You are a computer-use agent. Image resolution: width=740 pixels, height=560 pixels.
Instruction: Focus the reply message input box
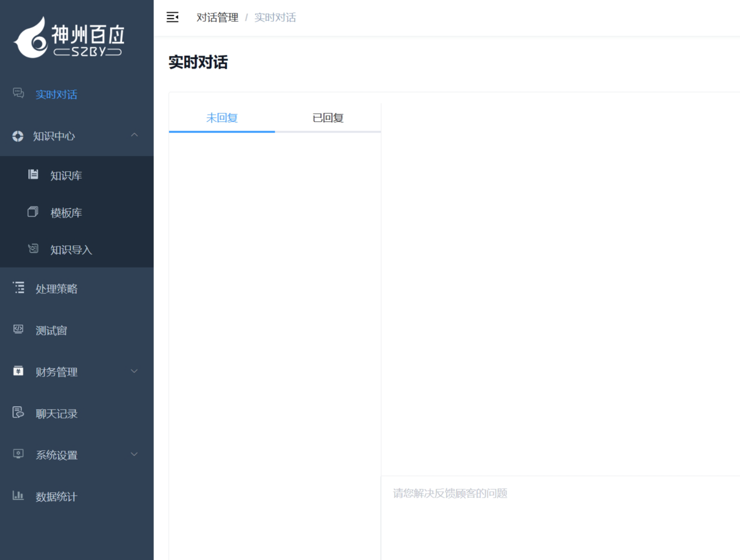click(x=560, y=518)
